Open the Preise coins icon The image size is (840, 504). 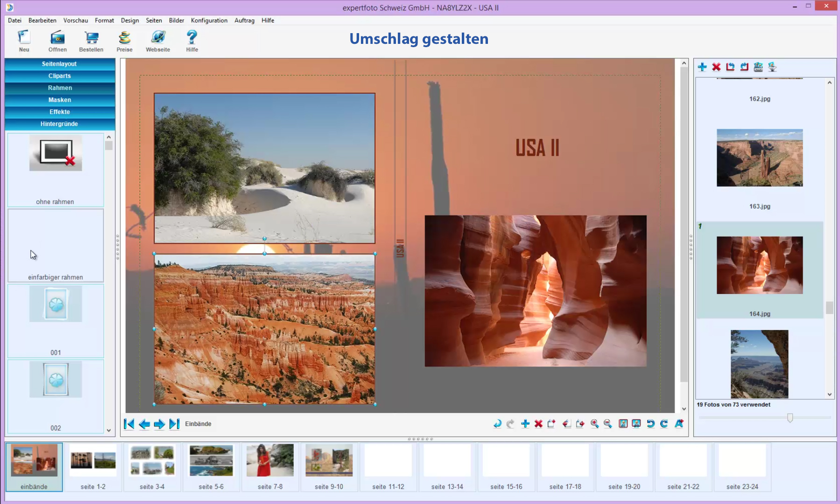coord(125,37)
